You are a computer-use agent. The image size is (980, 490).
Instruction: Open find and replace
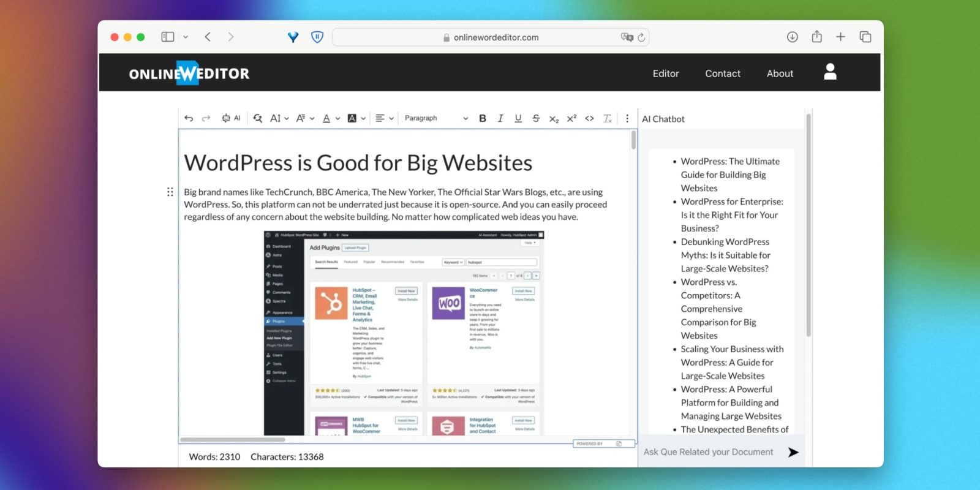tap(258, 118)
